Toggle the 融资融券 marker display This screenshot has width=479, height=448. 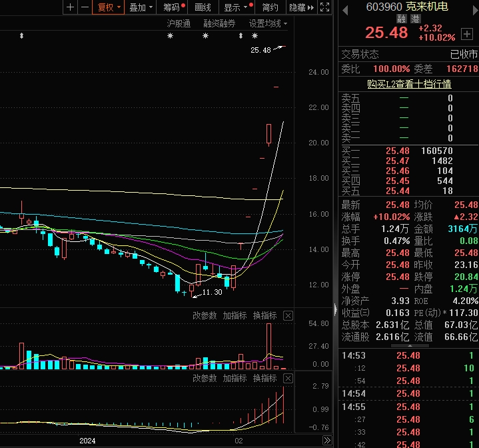pos(219,23)
